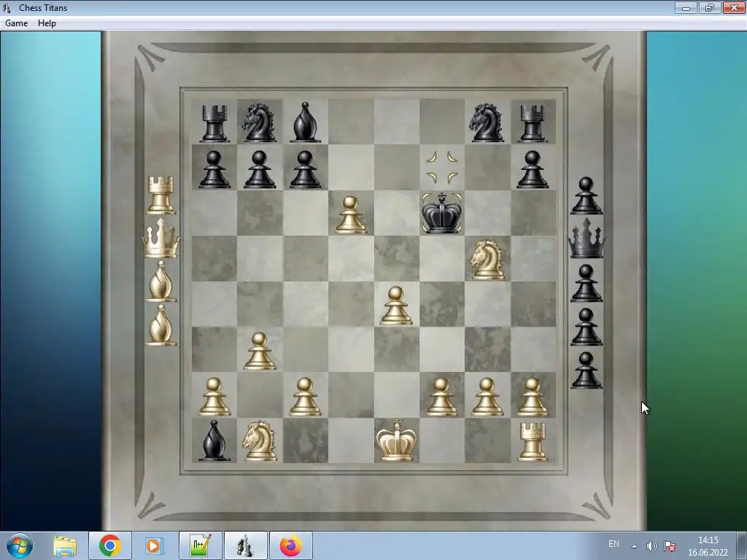This screenshot has height=560, width=747.
Task: Select the black pawn on a7
Action: pyautogui.click(x=214, y=169)
